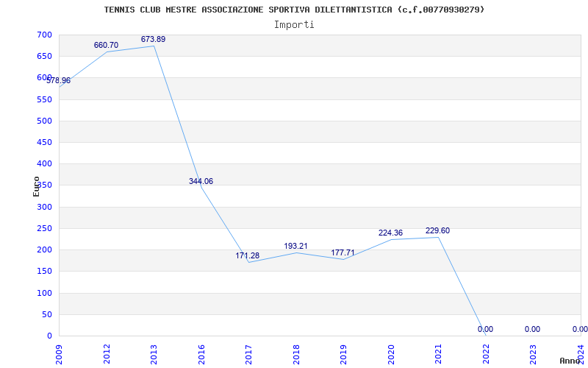Select the 2021 x-axis label

[x=439, y=355]
